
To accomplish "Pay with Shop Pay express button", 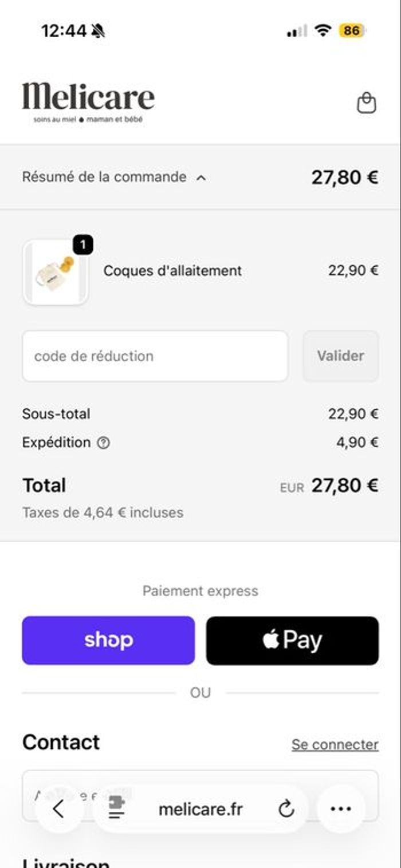I will click(x=108, y=640).
